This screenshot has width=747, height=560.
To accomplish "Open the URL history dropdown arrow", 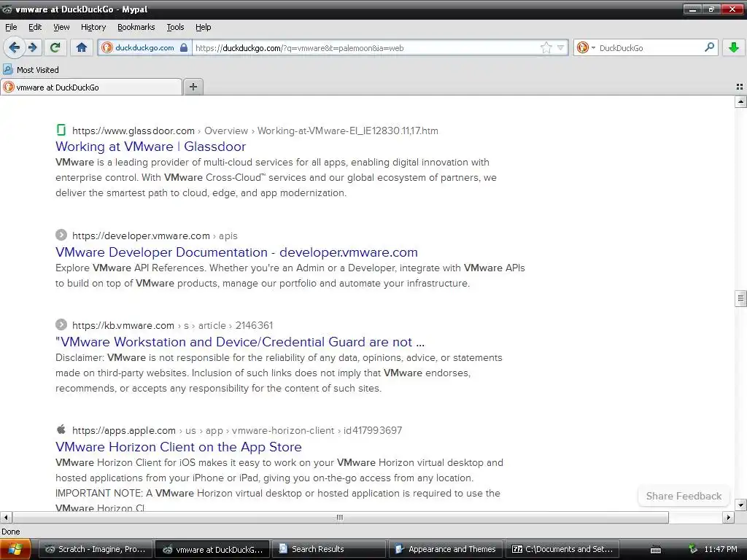I will coord(561,47).
